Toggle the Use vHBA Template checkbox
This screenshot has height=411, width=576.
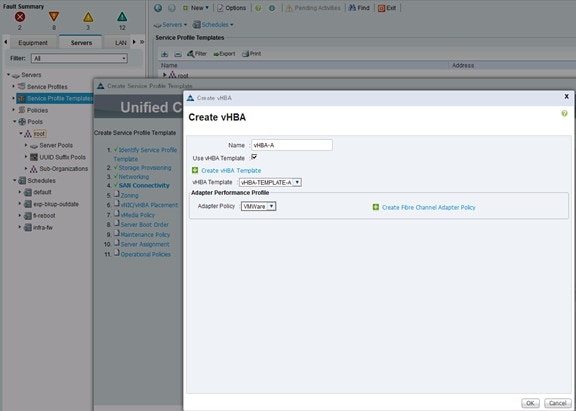tap(254, 157)
